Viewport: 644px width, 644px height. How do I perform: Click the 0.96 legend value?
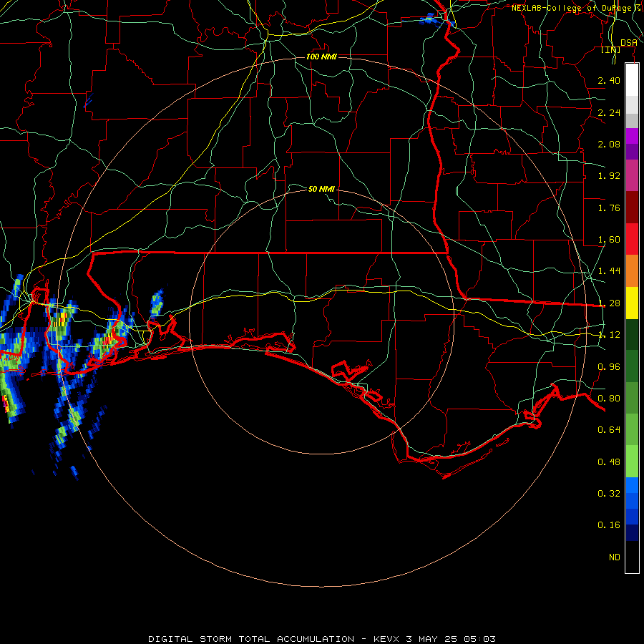point(609,367)
